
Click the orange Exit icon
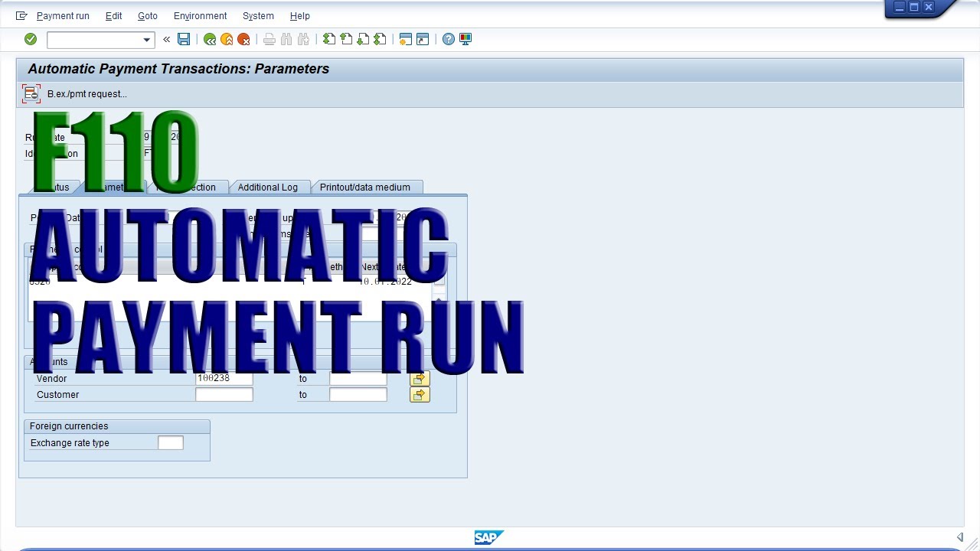[x=227, y=39]
